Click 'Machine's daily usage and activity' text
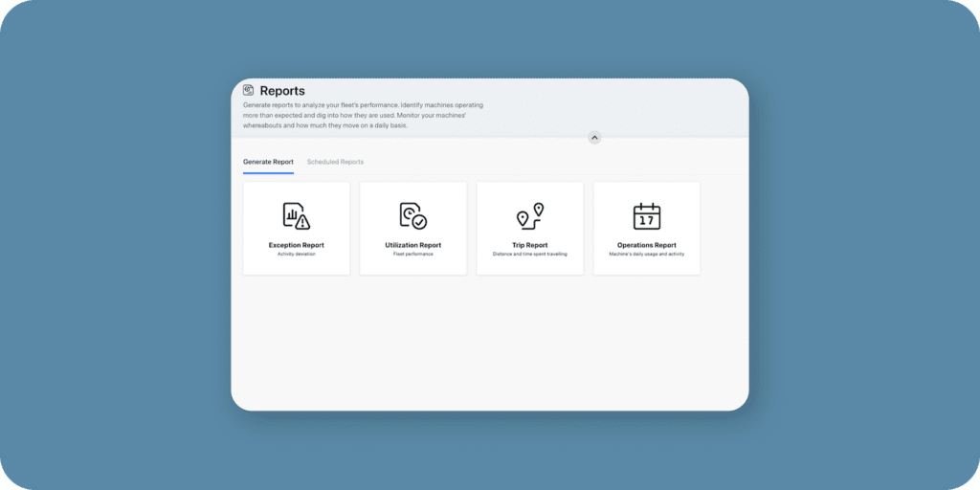Viewport: 980px width, 490px height. [x=647, y=255]
